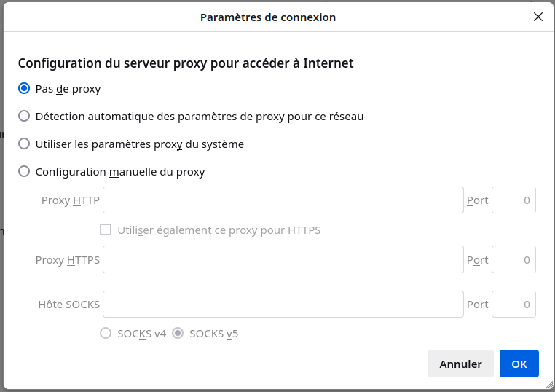Select 'Utiliser les paramètres proxy du système'
Viewport: 555px width, 392px height.
click(x=24, y=144)
